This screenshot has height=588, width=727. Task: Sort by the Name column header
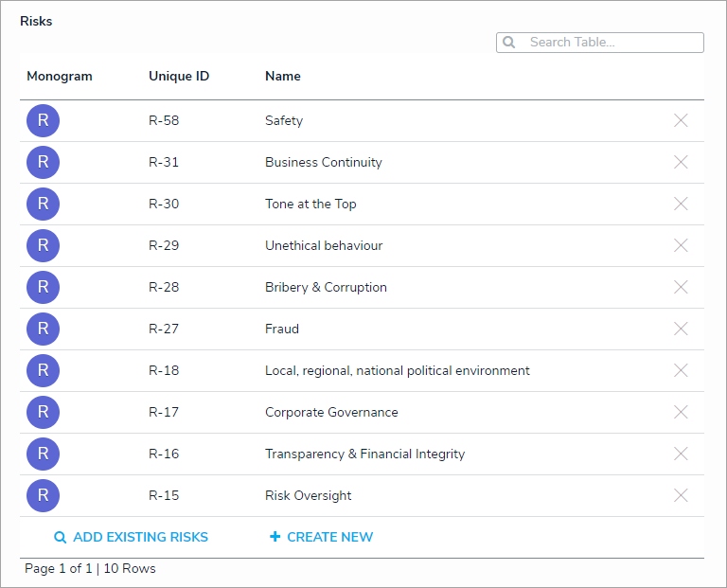pyautogui.click(x=283, y=76)
